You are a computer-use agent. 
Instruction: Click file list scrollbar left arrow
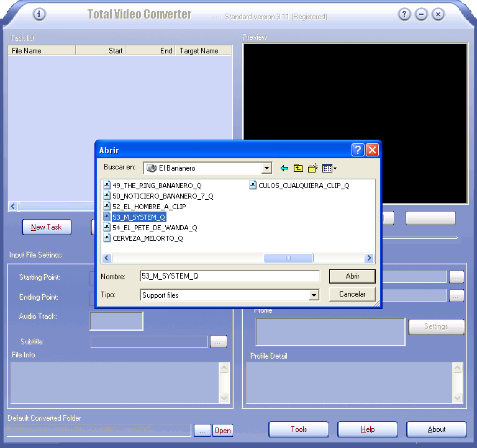click(106, 258)
